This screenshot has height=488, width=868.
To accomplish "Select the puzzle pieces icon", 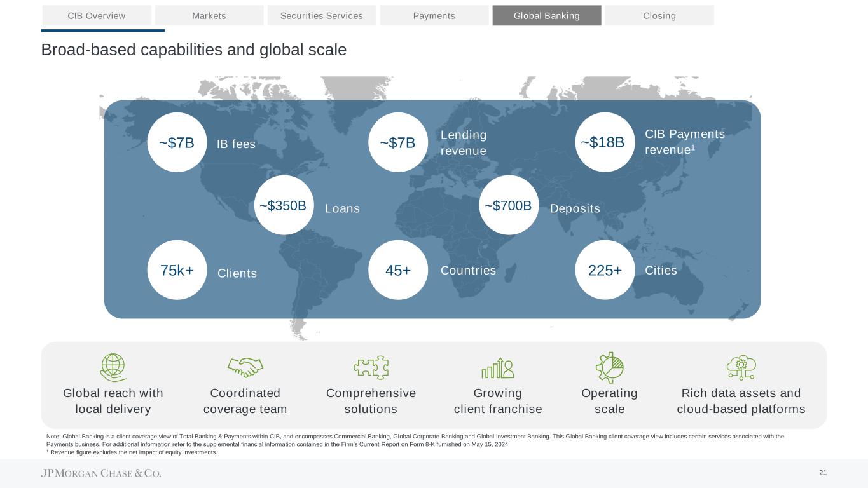I will point(371,367).
